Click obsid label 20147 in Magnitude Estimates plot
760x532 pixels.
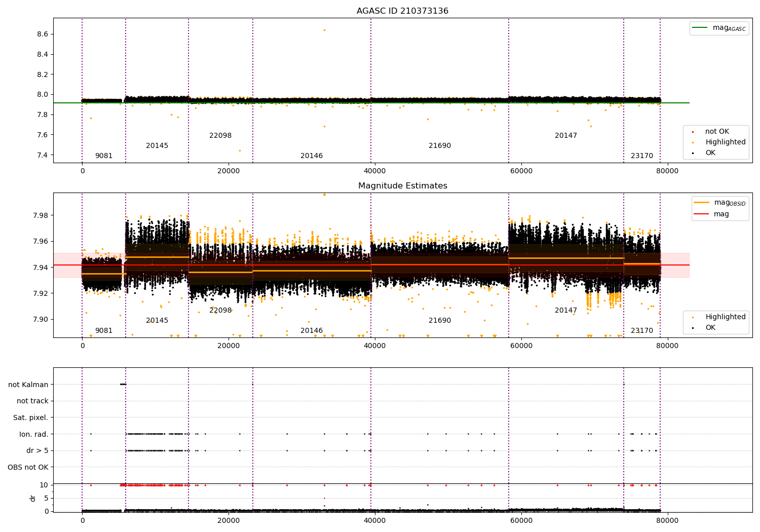coord(566,310)
